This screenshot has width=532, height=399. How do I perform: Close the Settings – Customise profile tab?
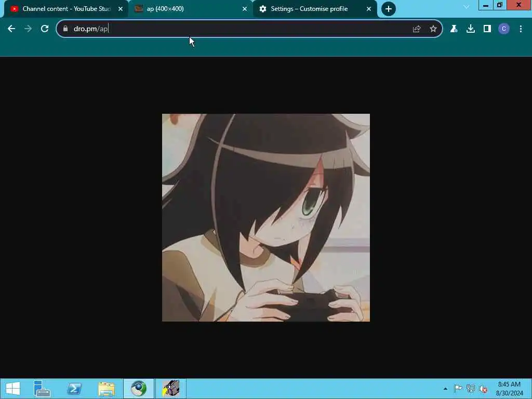point(369,9)
